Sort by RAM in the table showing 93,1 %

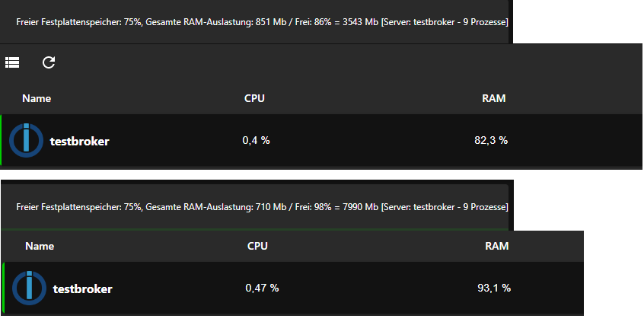click(497, 246)
